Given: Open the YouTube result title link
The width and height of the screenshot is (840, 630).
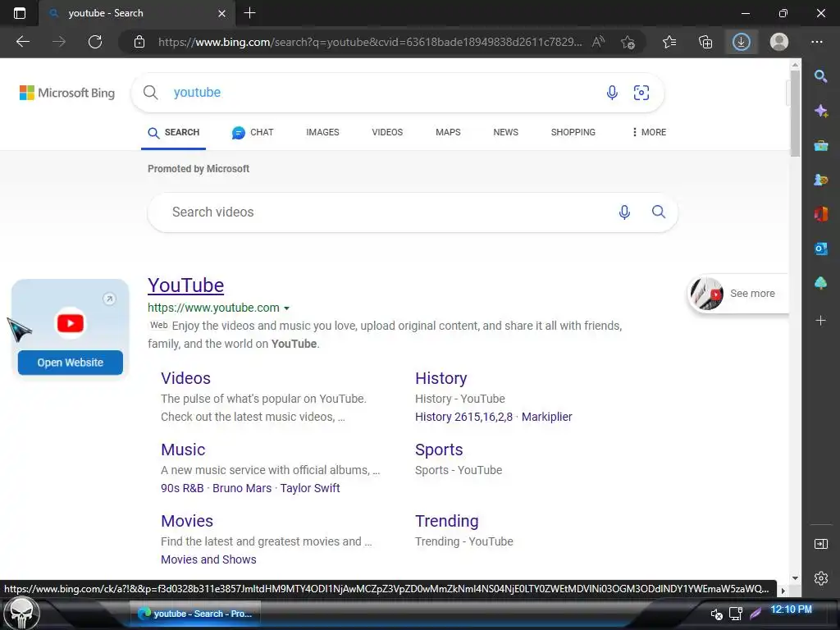Looking at the screenshot, I should pos(186,285).
